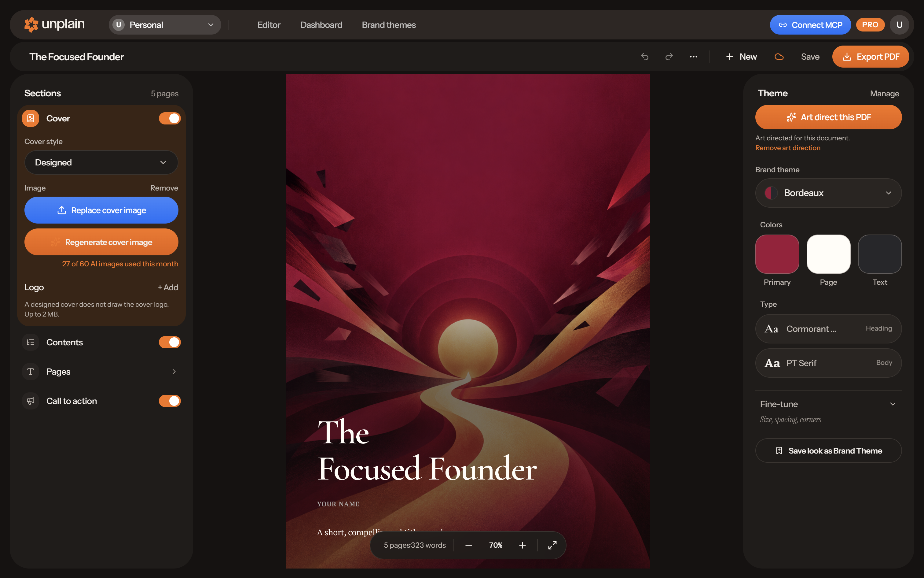This screenshot has height=578, width=924.
Task: Click the Call to action megaphone icon
Action: click(31, 401)
